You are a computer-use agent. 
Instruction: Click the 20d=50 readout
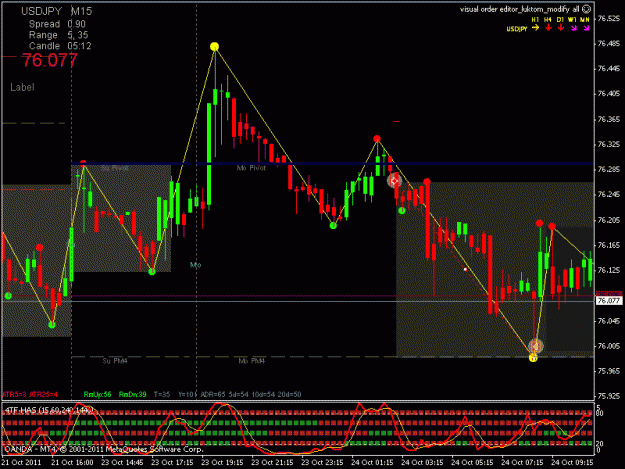coord(290,394)
